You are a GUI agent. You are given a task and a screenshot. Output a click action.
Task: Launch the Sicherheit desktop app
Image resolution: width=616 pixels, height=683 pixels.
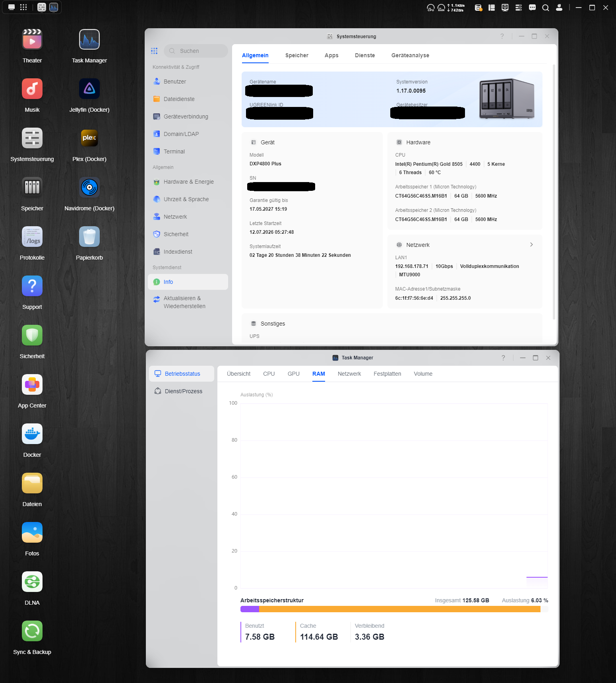(x=32, y=335)
